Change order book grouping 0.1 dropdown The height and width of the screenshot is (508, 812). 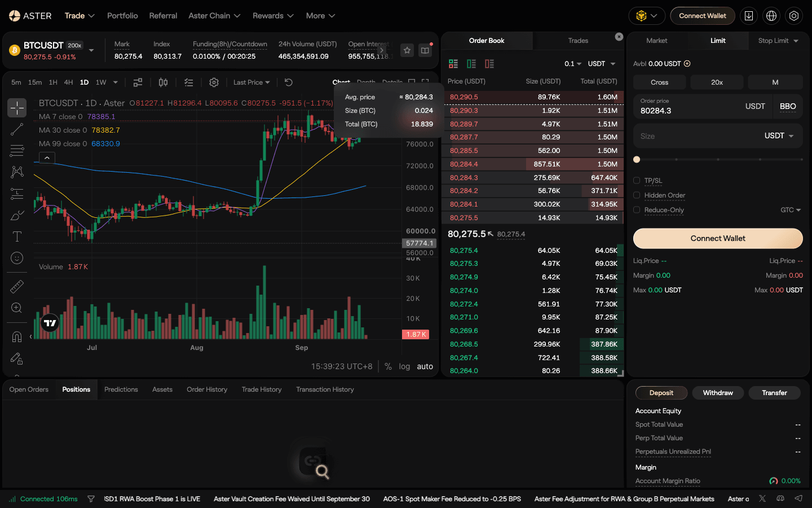[x=573, y=64]
